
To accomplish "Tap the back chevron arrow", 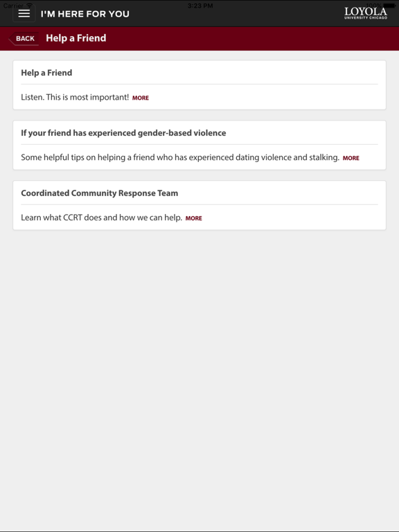I will tap(11, 39).
